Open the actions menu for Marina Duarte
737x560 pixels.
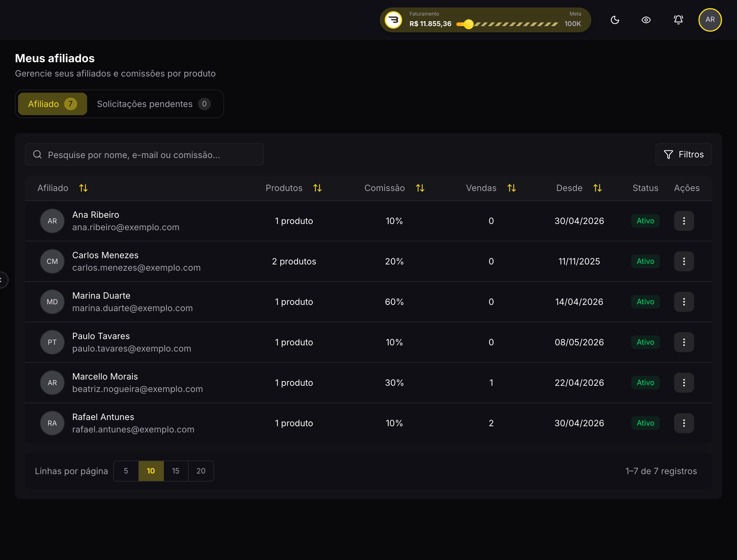684,302
